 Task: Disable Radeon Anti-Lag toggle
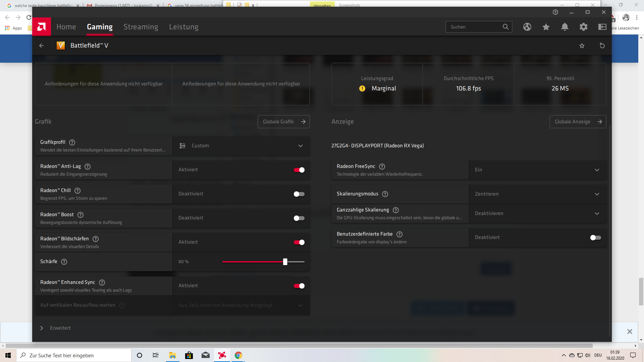(299, 170)
